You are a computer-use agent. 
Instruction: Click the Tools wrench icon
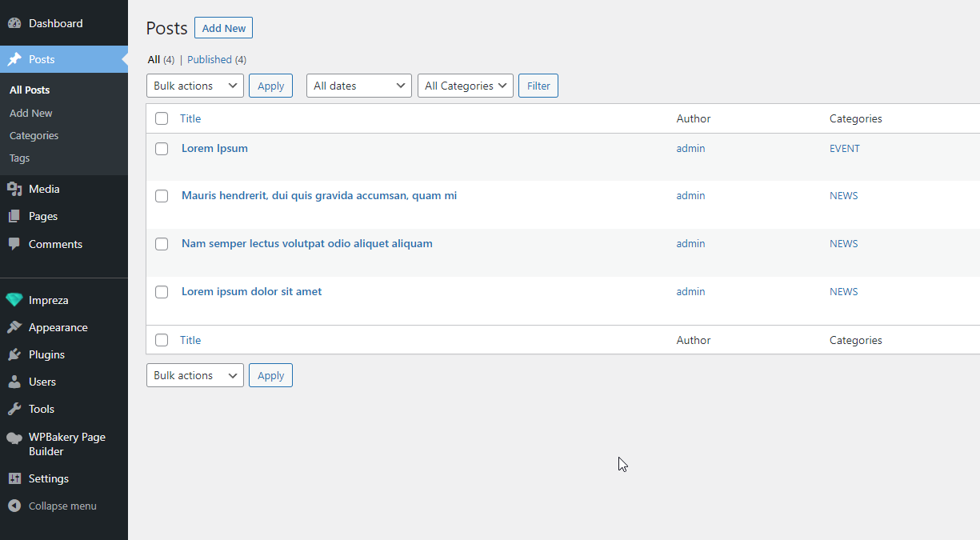(x=14, y=409)
